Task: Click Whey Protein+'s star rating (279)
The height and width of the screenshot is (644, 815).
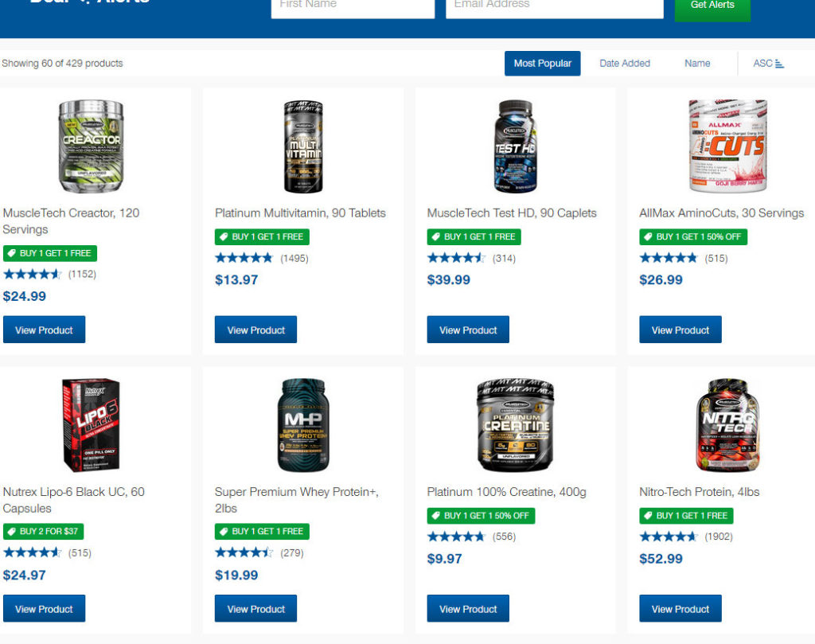Action: 244,552
